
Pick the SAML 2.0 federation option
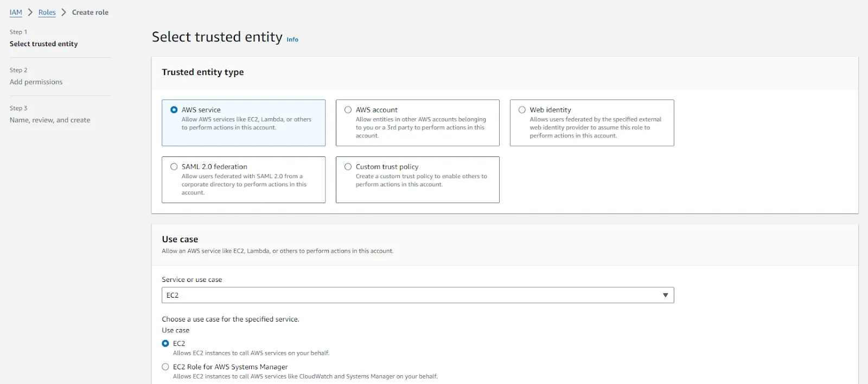[x=174, y=167]
